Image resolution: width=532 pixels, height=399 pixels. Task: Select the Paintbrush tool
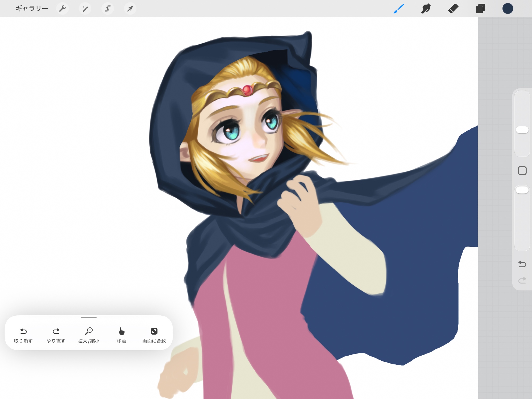pos(399,9)
